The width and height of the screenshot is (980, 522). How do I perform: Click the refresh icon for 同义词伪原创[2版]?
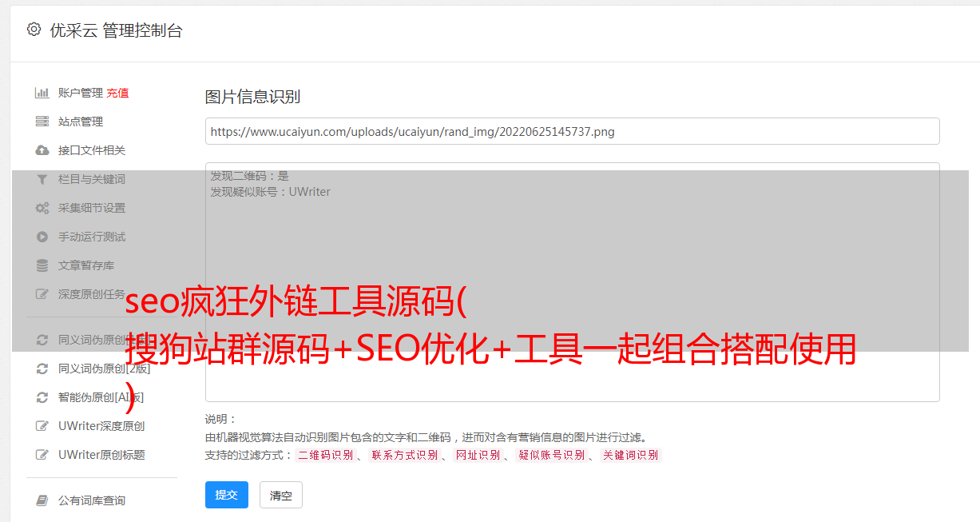click(x=42, y=369)
